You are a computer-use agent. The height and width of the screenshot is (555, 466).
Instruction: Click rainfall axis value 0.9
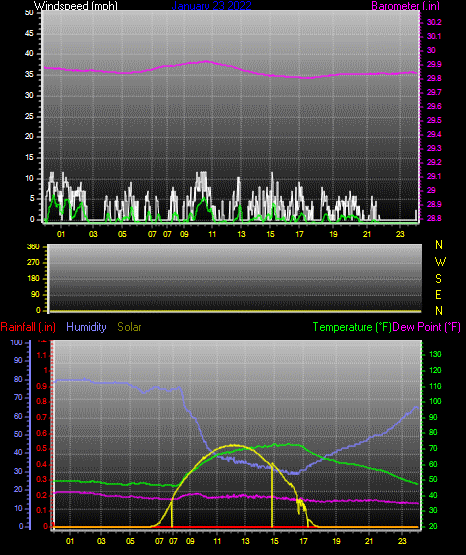42,386
